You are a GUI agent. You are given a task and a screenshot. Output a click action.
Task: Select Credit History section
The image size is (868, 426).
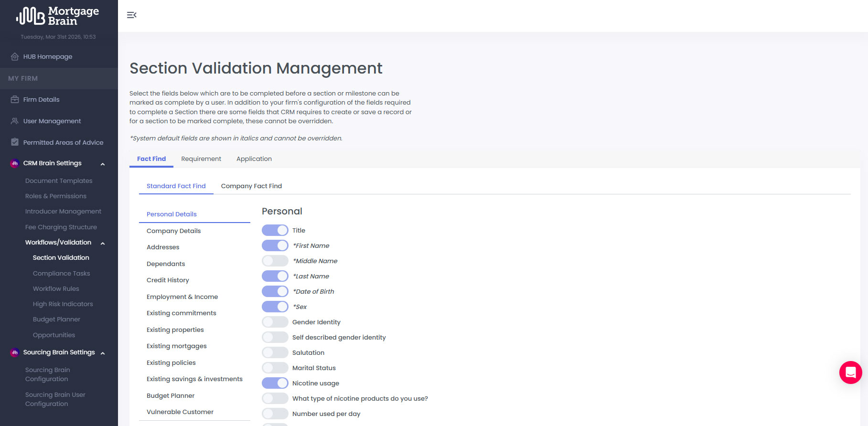(x=194, y=280)
